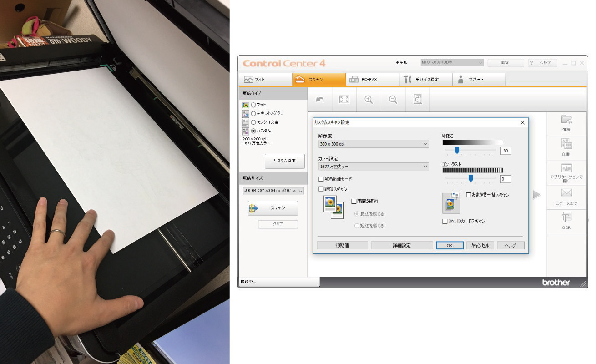Viewport: 596px width, 364px height.
Task: Click the 保存 folder icon
Action: pos(566,120)
